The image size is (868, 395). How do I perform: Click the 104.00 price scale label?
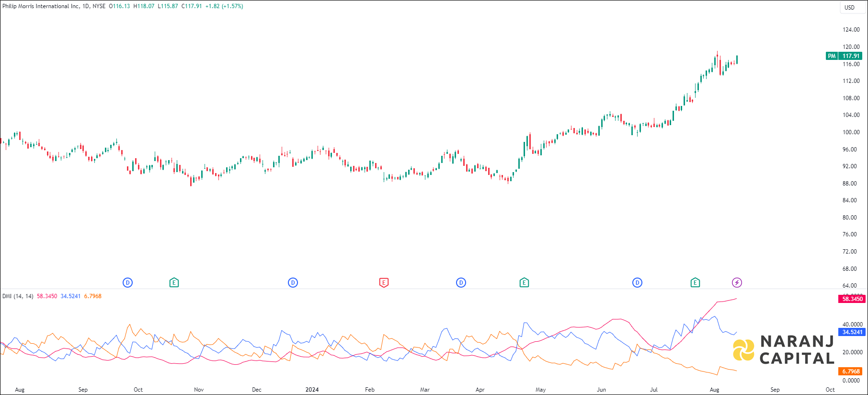pos(851,115)
